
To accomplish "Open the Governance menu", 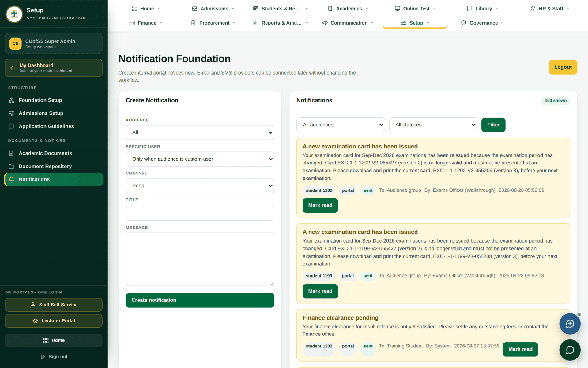I will [x=483, y=23].
